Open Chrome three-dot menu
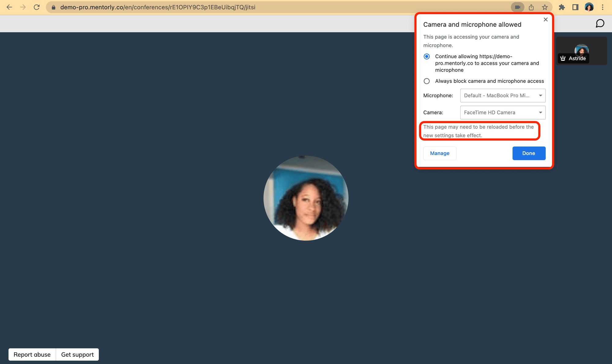This screenshot has height=364, width=612. click(603, 7)
